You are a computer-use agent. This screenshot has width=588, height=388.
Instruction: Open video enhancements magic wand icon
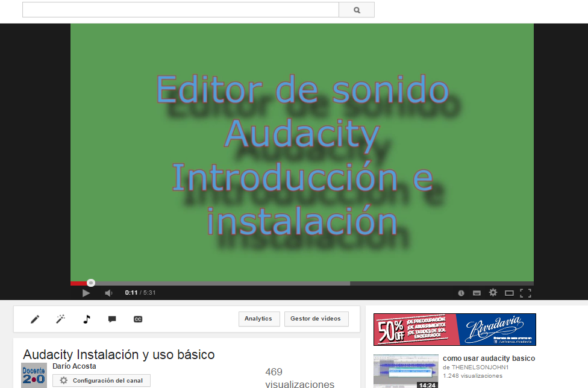60,319
